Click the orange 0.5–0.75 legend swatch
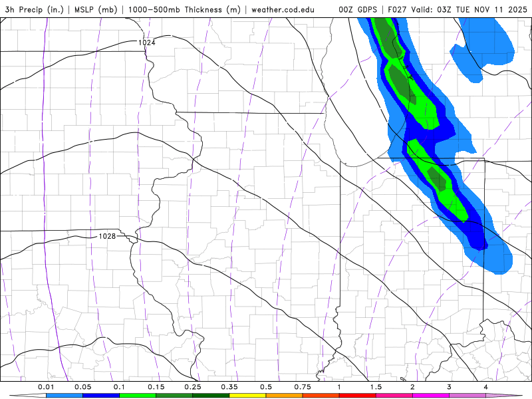 285,396
